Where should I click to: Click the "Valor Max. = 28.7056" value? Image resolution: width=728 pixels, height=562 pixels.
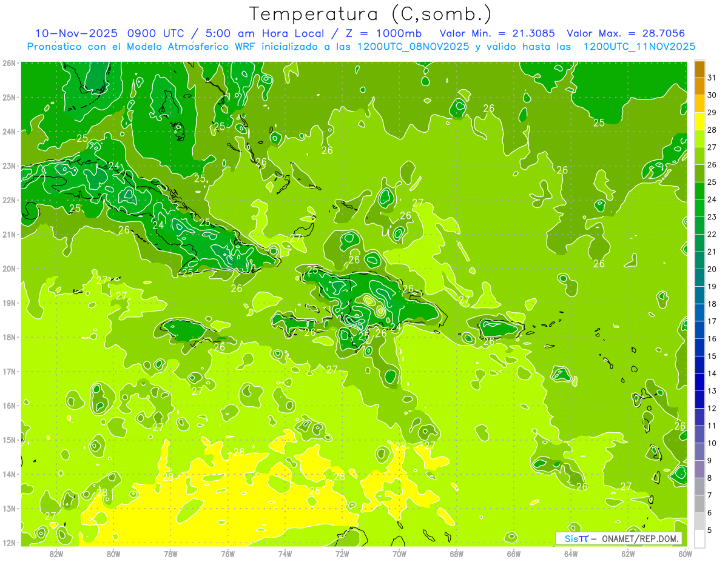click(x=627, y=33)
